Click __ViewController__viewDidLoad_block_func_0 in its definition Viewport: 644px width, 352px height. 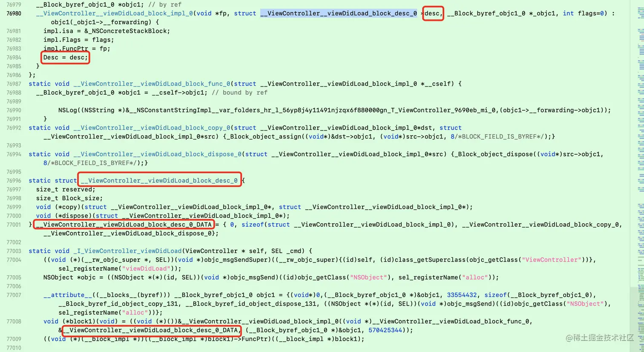(x=151, y=84)
